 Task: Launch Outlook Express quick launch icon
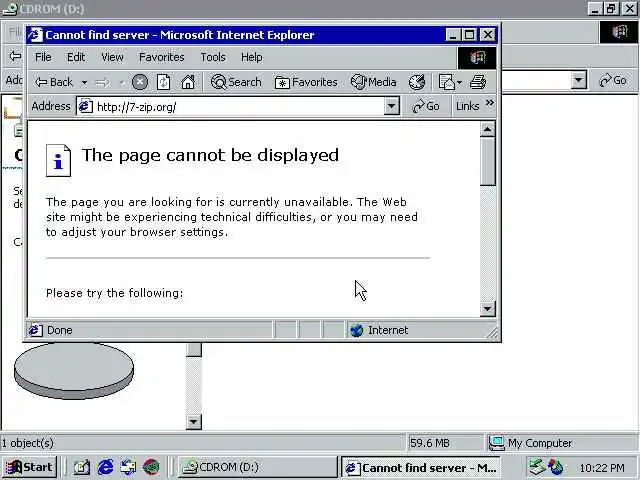[x=128, y=467]
